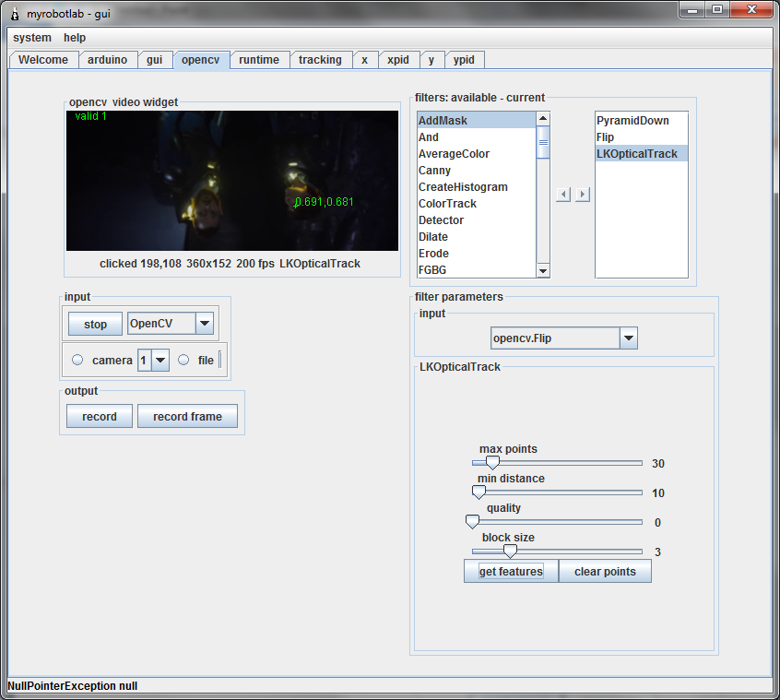Click the available filters scrollbar thumb
The image size is (780, 700).
[543, 142]
